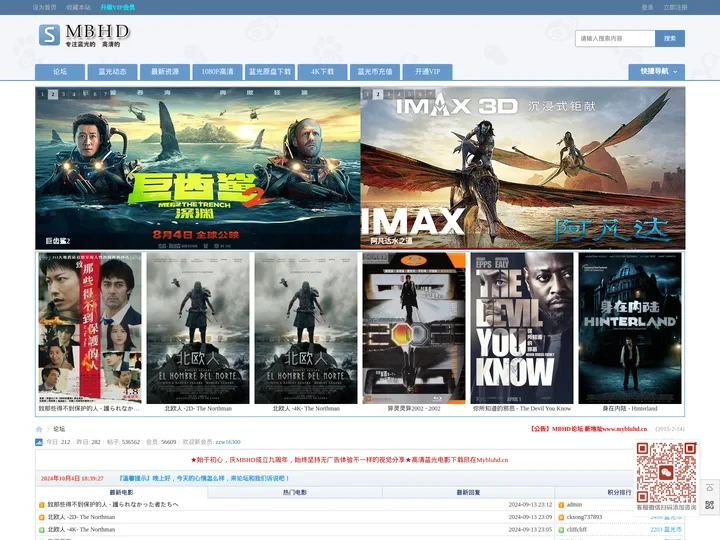Click the 论坛 breadcrumb link
The width and height of the screenshot is (720, 540).
point(59,429)
